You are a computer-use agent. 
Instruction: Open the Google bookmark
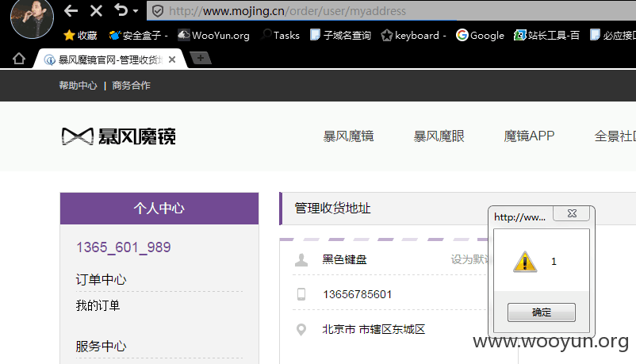(480, 36)
